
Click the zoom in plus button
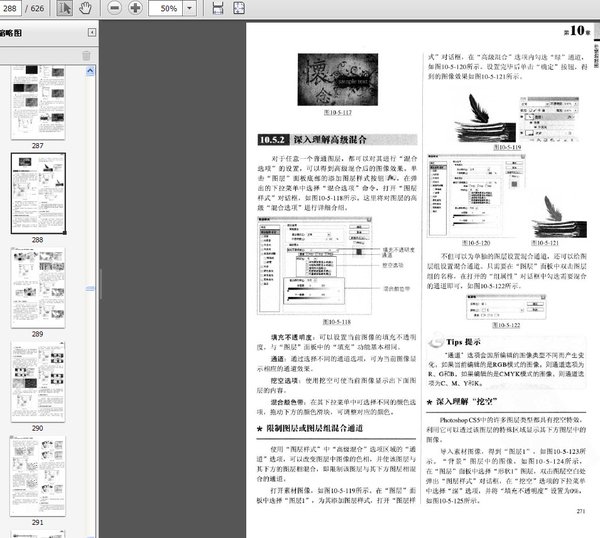point(135,8)
